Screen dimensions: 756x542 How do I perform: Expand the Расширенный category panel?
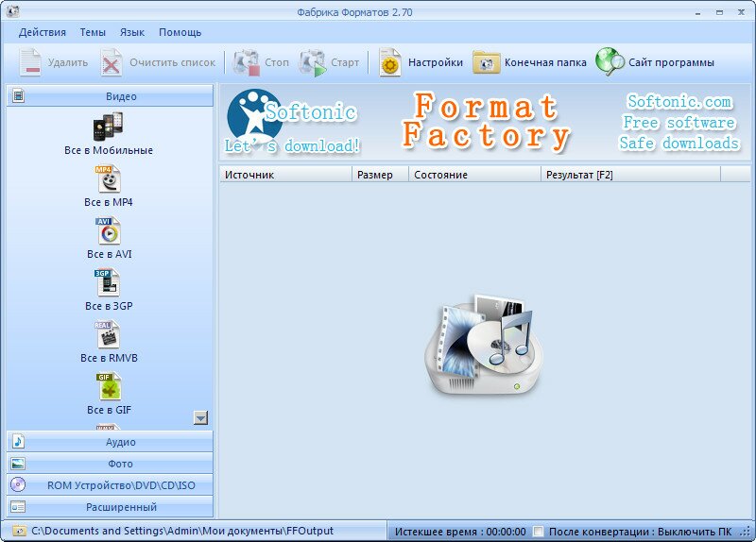coord(110,507)
